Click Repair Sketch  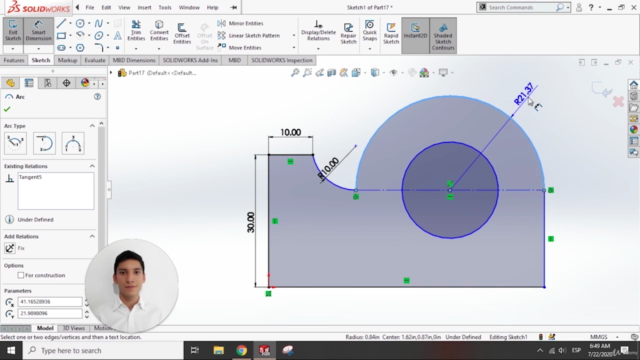click(348, 33)
